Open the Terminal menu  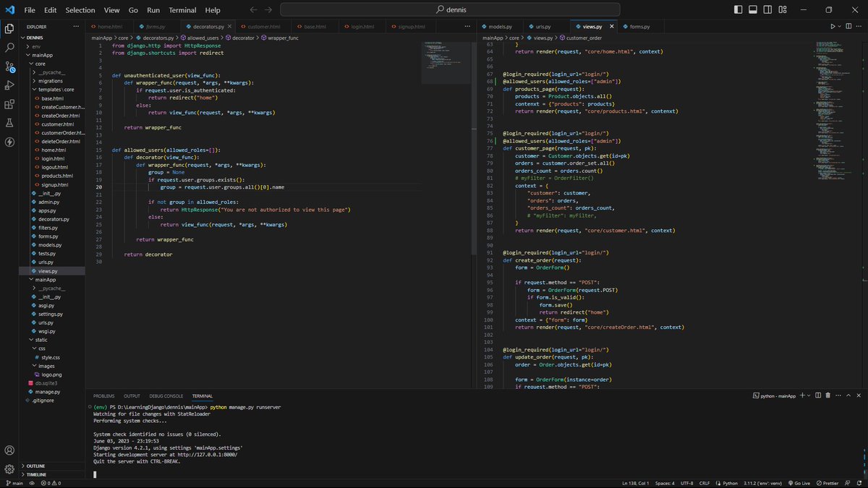[183, 10]
